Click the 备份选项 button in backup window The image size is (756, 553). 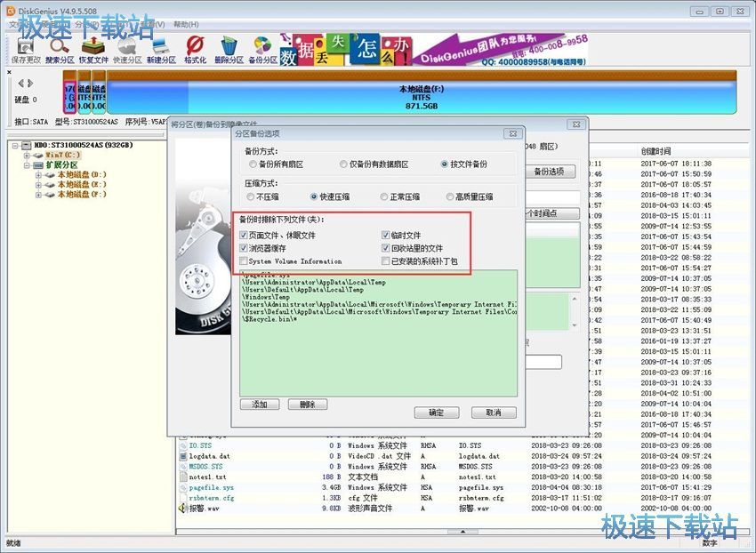[x=549, y=172]
